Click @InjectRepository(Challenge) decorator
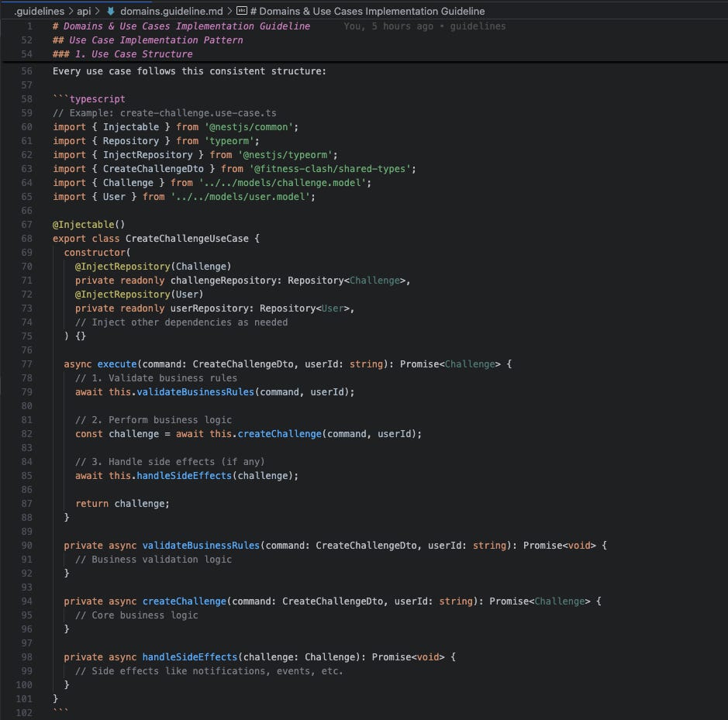The image size is (728, 720). pos(154,267)
